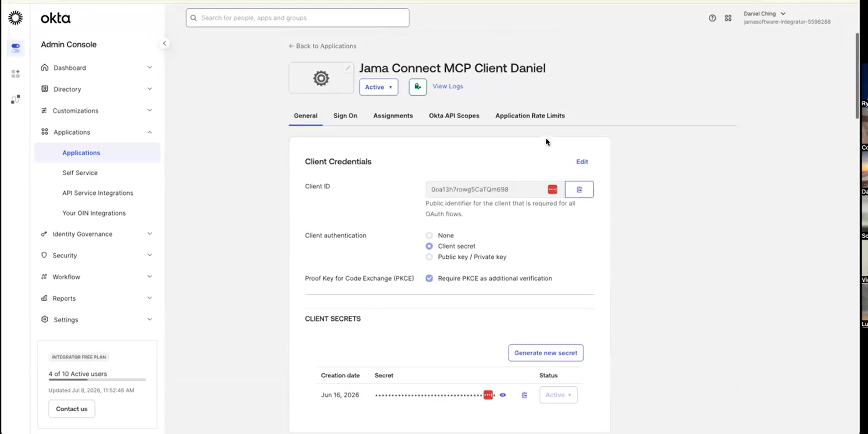The height and width of the screenshot is (434, 868).
Task: Switch to the Assignments tab
Action: (393, 116)
